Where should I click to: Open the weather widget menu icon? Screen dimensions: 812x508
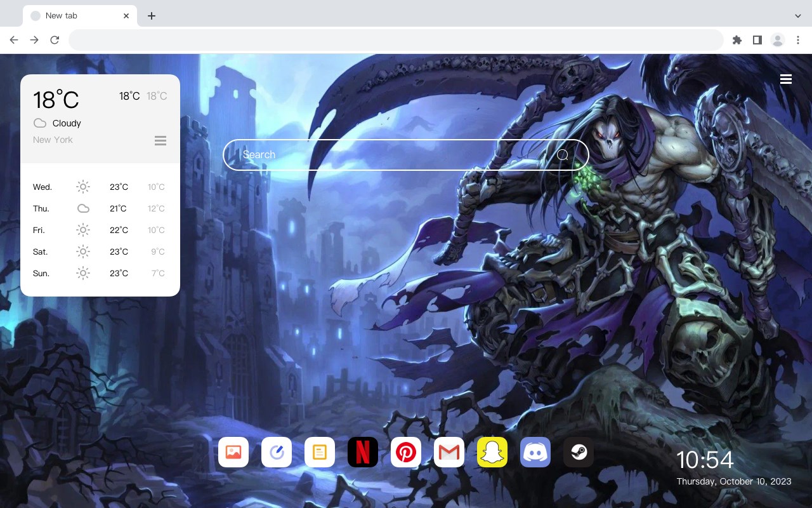(160, 140)
